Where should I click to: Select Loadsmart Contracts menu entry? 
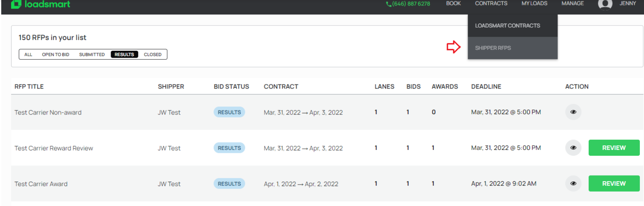pyautogui.click(x=507, y=26)
